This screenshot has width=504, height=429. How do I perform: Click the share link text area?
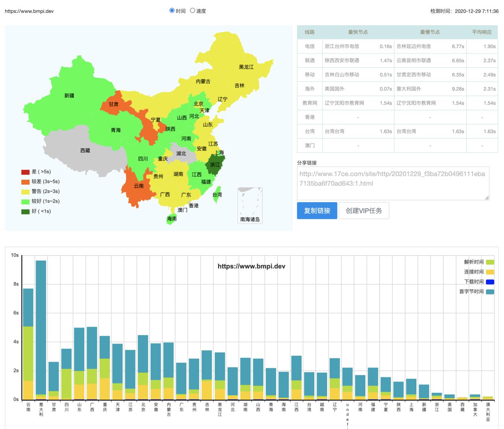393,183
